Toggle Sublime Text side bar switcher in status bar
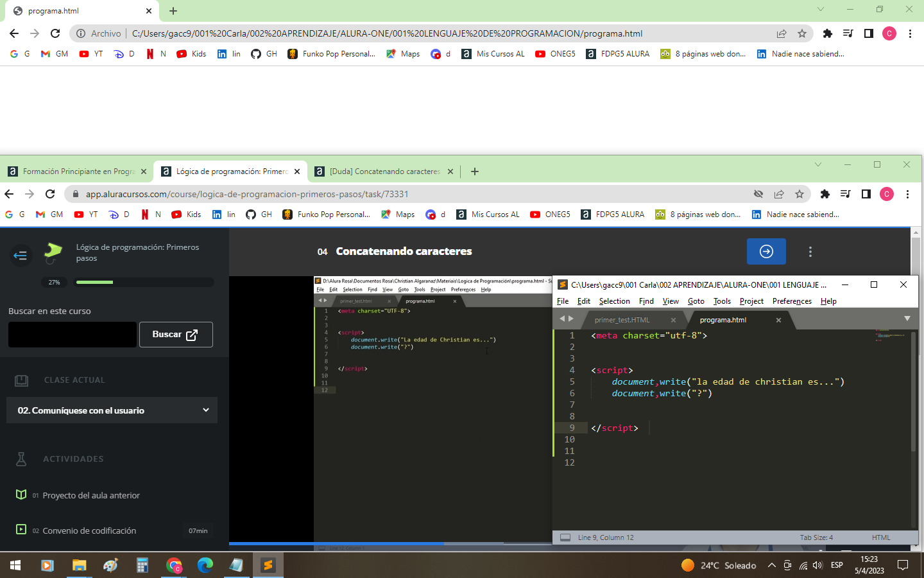The height and width of the screenshot is (578, 924). [x=565, y=538]
